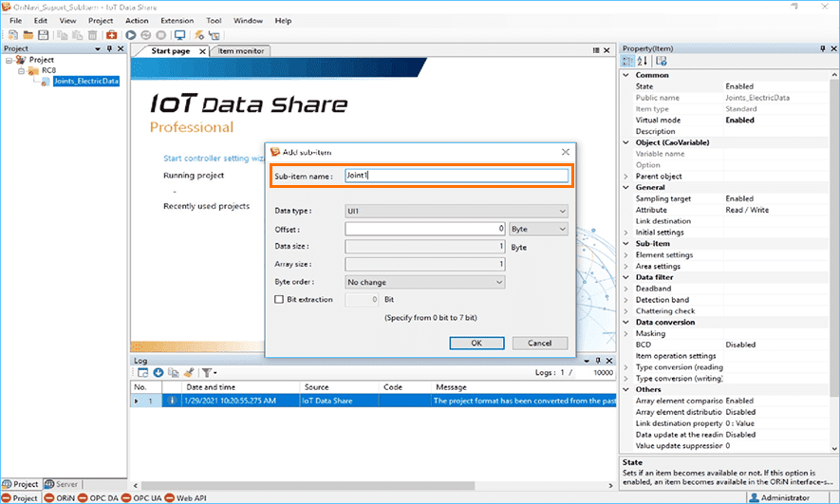Switch to the Server tab at bottom
The width and height of the screenshot is (840, 504).
click(x=62, y=484)
